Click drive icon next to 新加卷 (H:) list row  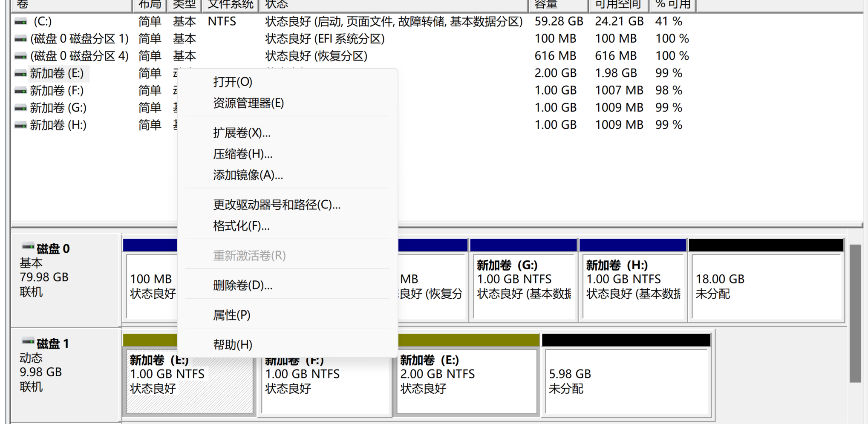pos(20,125)
